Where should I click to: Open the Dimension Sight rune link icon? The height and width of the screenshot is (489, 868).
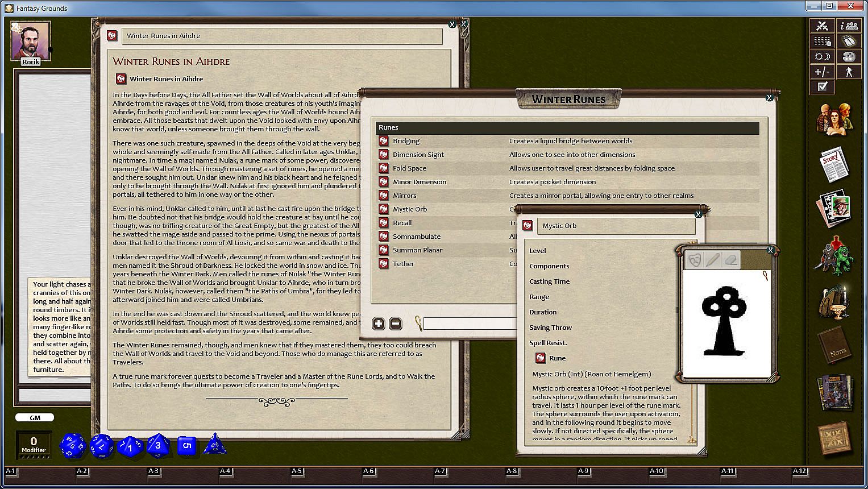click(384, 155)
